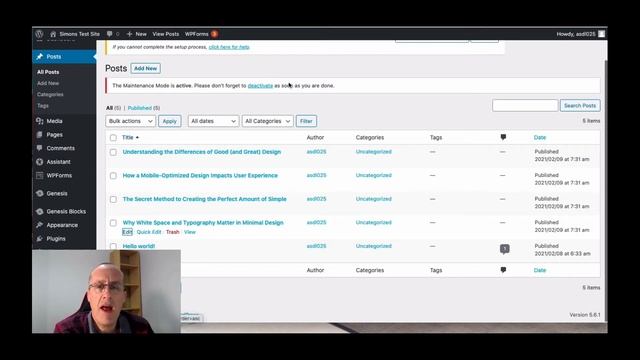The height and width of the screenshot is (360, 640).
Task: Show the All (5) posts view
Action: coord(113,108)
